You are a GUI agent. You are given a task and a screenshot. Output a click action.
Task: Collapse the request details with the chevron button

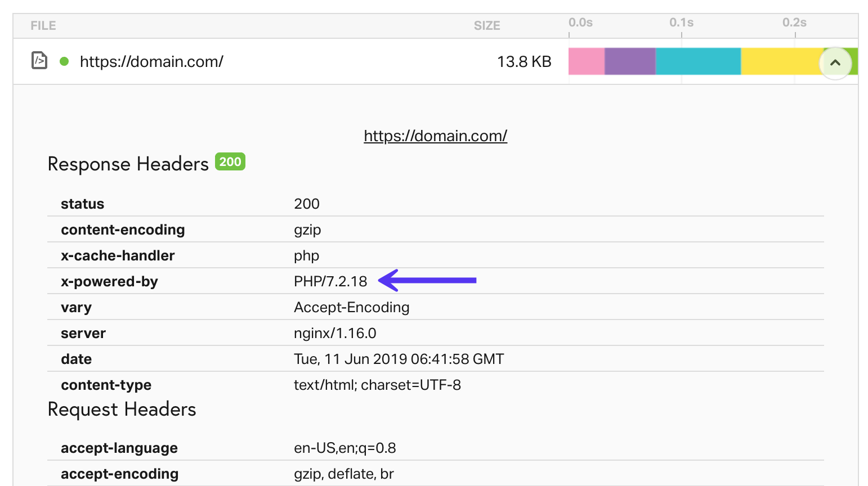836,63
